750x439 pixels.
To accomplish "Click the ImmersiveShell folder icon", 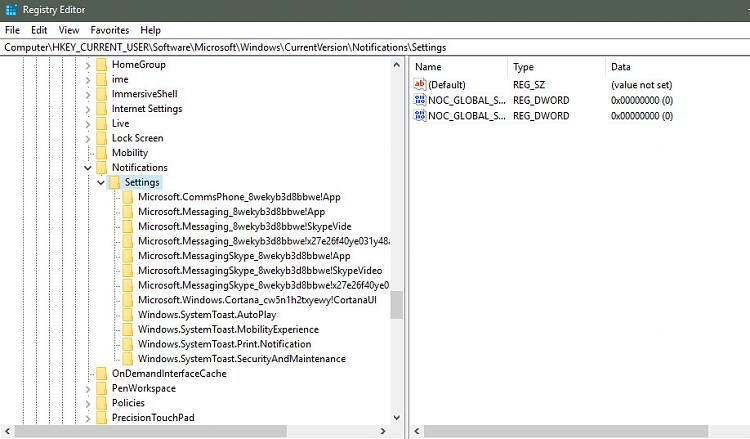I will (x=101, y=94).
